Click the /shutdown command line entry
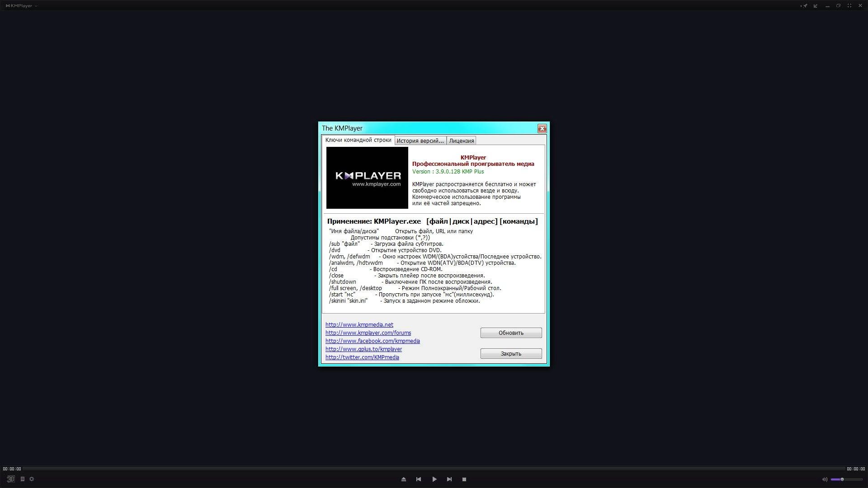The image size is (868, 488). click(410, 282)
